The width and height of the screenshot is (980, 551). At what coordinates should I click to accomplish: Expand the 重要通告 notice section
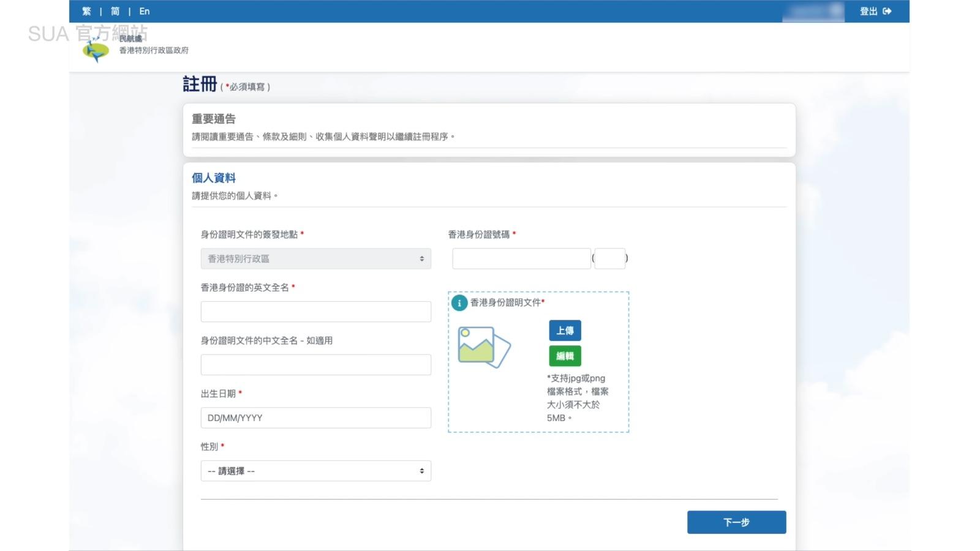tap(214, 119)
